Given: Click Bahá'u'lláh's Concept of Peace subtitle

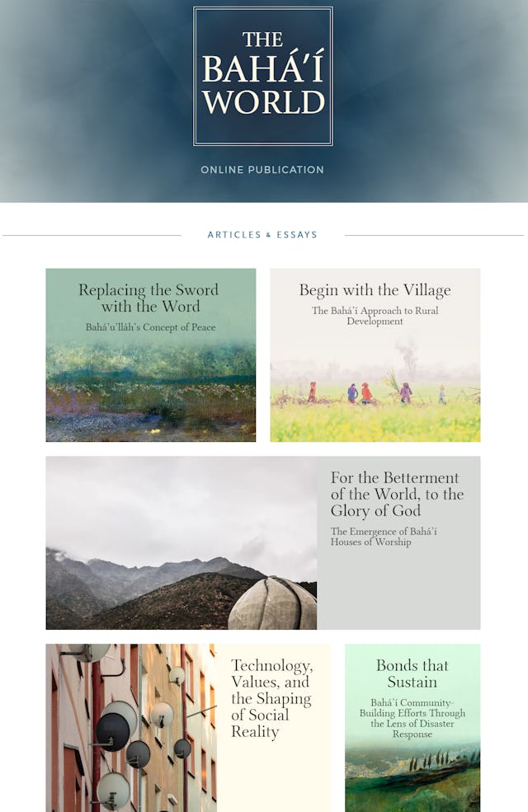Looking at the screenshot, I should [151, 327].
